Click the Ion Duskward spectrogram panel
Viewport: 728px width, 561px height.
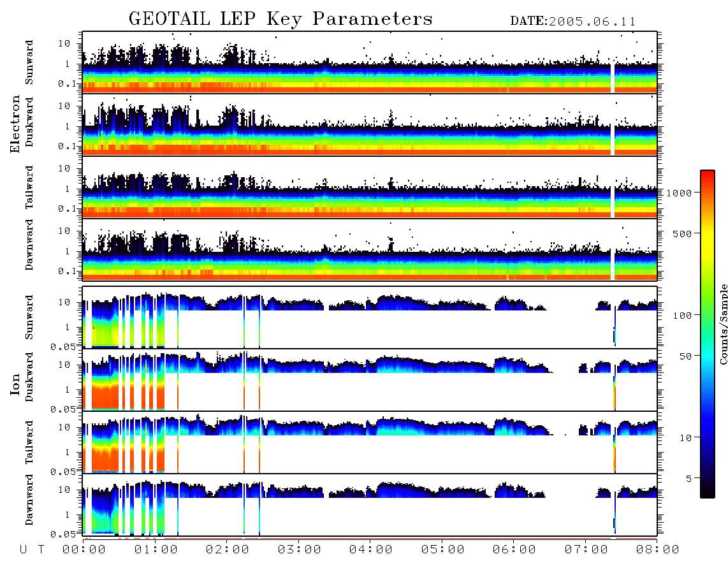point(370,379)
